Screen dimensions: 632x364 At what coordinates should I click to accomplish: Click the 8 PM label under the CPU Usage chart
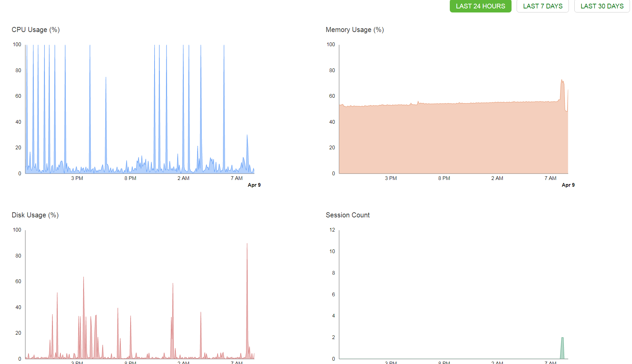(x=130, y=178)
